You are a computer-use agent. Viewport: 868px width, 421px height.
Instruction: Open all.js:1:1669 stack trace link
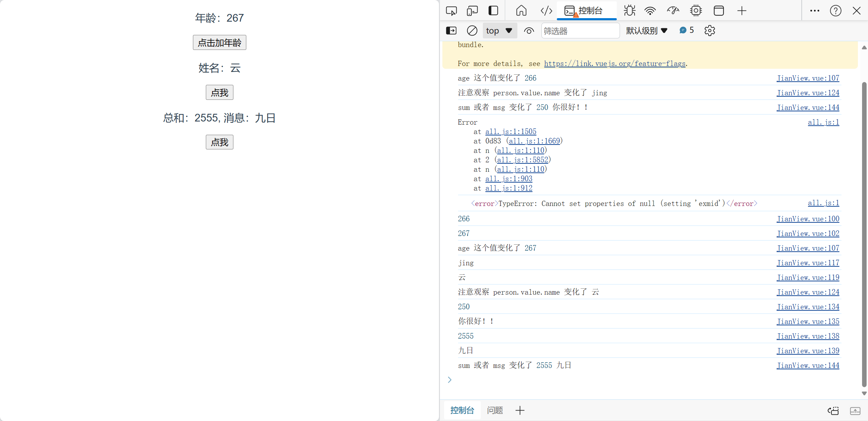click(534, 141)
